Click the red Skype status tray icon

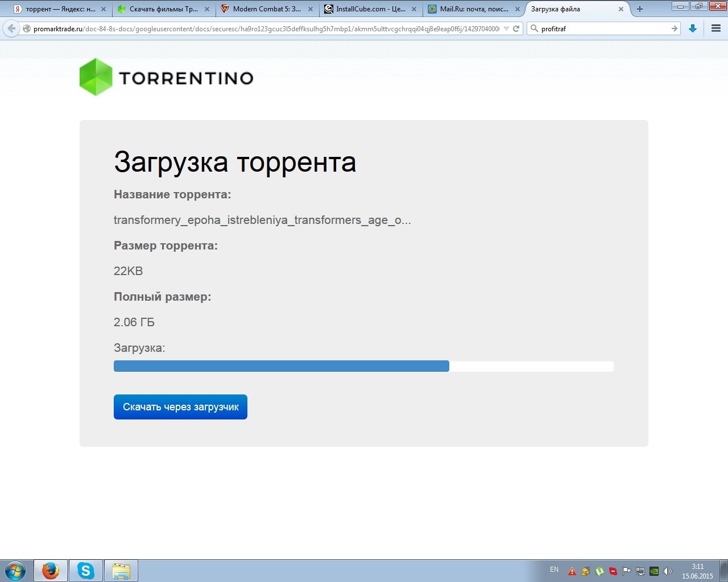[x=613, y=571]
